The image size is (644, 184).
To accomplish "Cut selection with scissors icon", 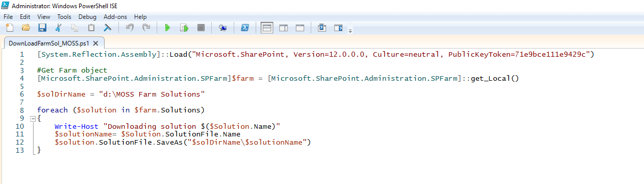I will (59, 28).
